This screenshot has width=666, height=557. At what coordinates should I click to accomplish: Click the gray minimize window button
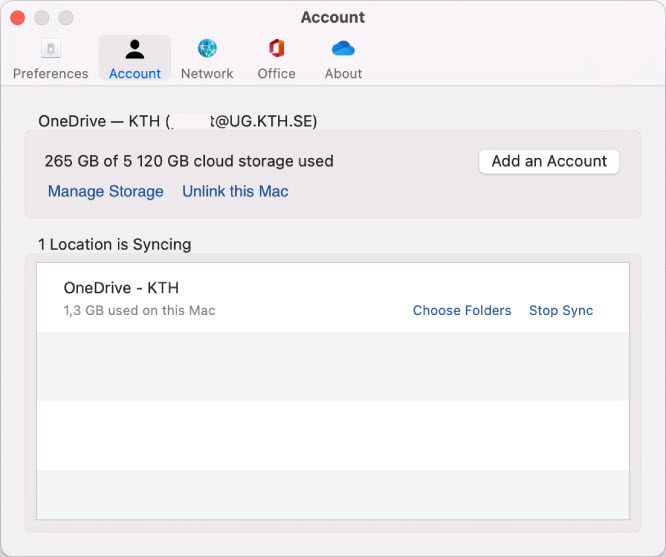(x=42, y=18)
